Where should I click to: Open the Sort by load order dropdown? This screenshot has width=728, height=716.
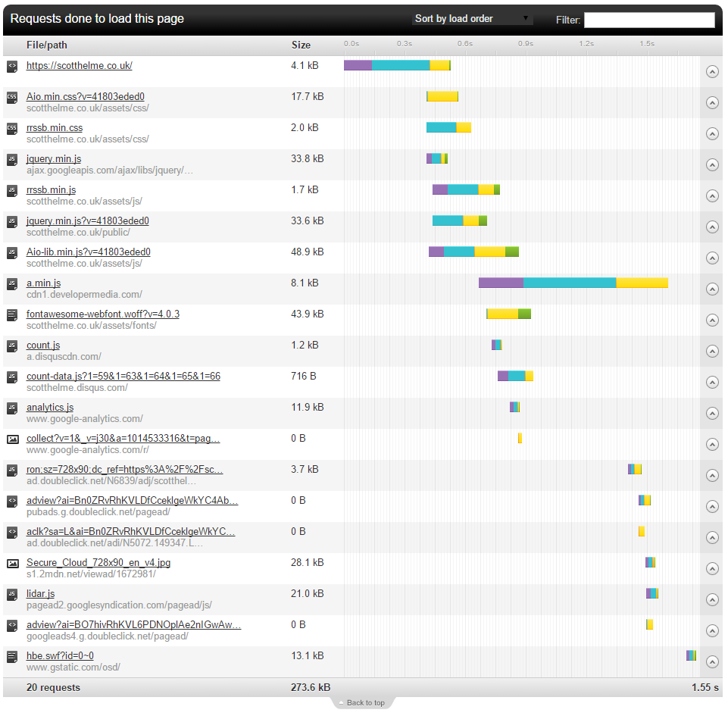[472, 19]
